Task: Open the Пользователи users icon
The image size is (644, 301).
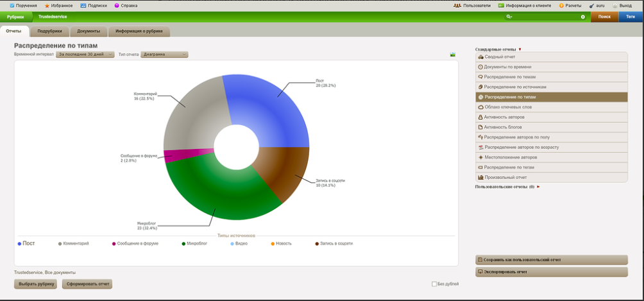Action: click(457, 6)
